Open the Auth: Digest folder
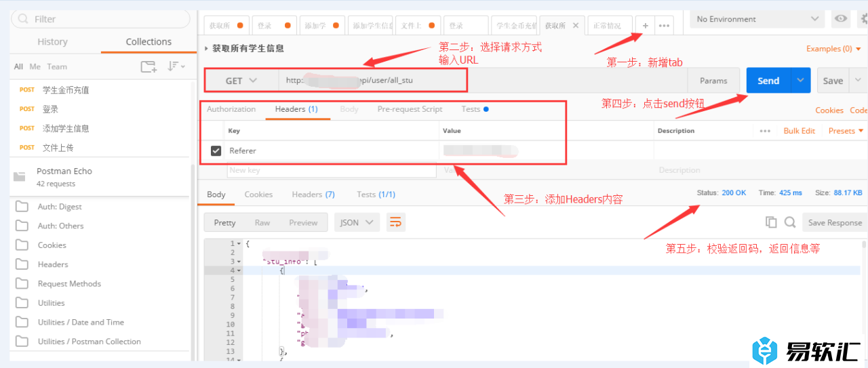Screen dimensions: 868x368 tap(100, 207)
